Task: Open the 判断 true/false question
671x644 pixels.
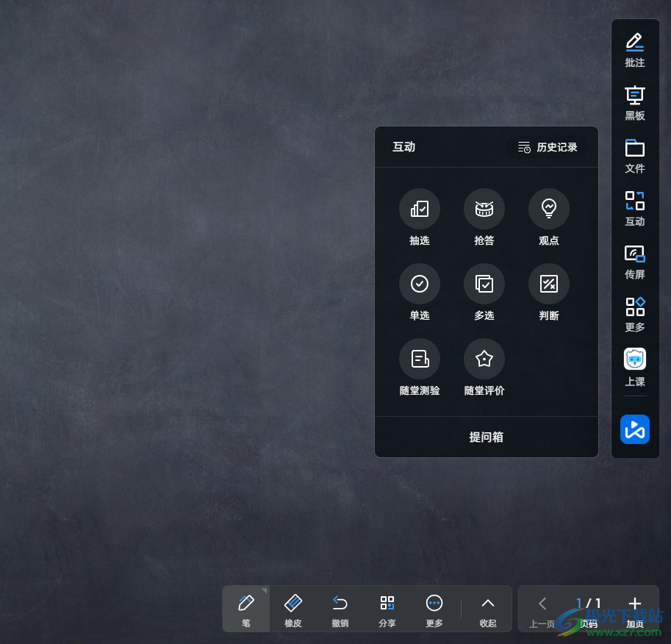Action: [548, 285]
